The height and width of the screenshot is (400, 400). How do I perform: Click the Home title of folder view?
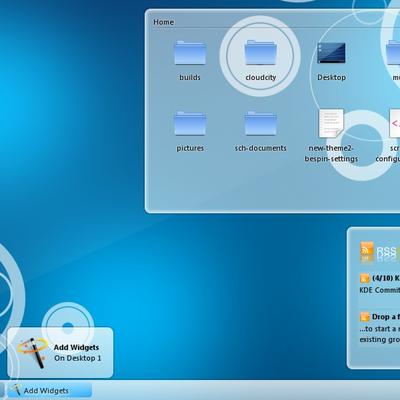pyautogui.click(x=163, y=22)
